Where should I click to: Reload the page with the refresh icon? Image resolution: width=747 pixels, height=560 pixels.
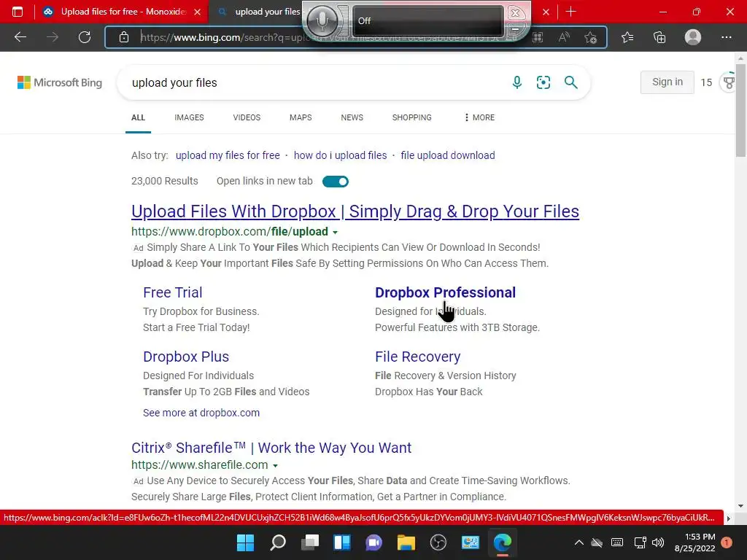point(85,37)
